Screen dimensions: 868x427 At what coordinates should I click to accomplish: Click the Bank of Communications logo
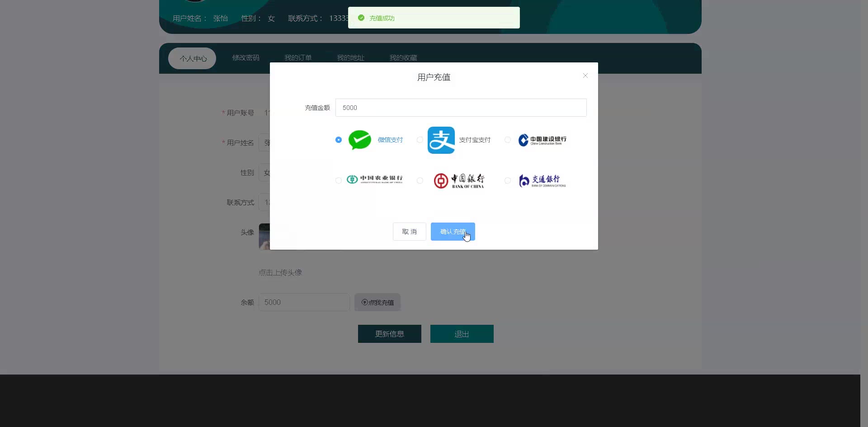point(542,180)
